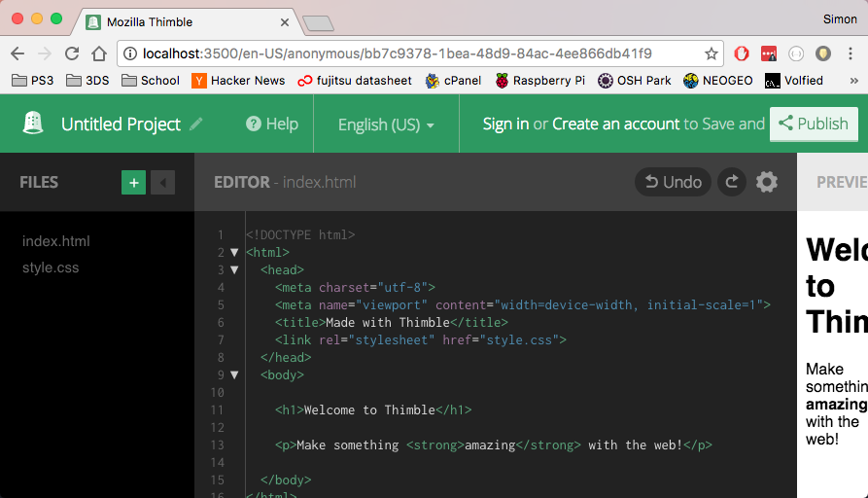This screenshot has width=868, height=498.
Task: Click the meta viewport code line
Action: (523, 305)
